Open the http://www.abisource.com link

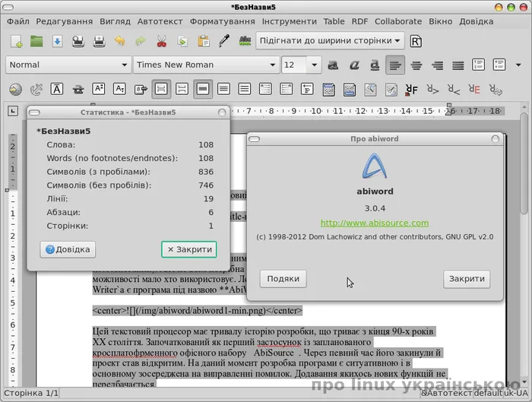coord(375,223)
